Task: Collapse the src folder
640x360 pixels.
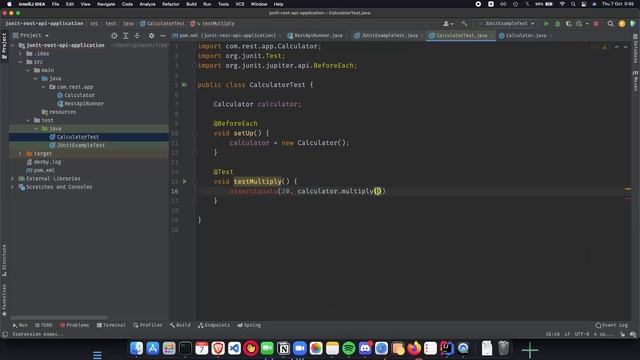Action: coord(20,62)
